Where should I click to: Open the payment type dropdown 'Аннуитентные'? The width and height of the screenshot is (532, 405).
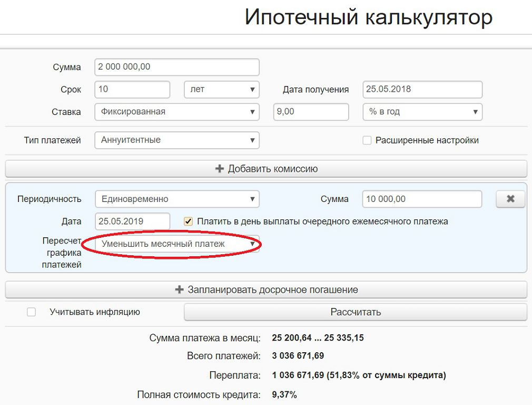pos(177,140)
